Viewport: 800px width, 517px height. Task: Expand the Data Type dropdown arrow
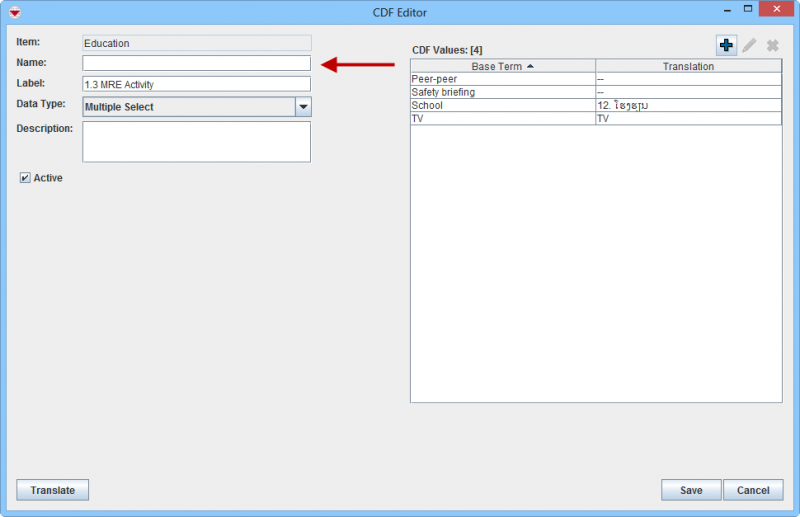(x=303, y=107)
